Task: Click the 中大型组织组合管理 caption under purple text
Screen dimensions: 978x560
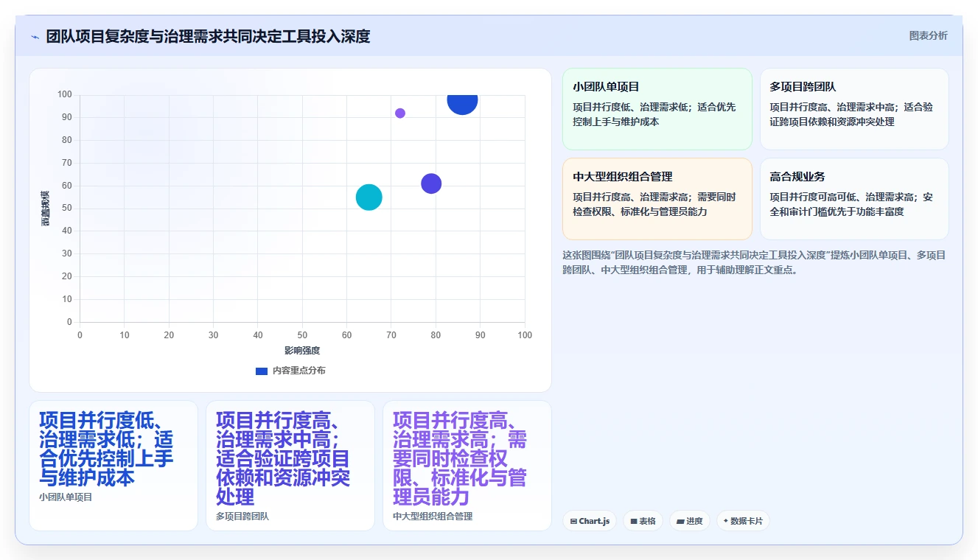Action: pos(433,517)
